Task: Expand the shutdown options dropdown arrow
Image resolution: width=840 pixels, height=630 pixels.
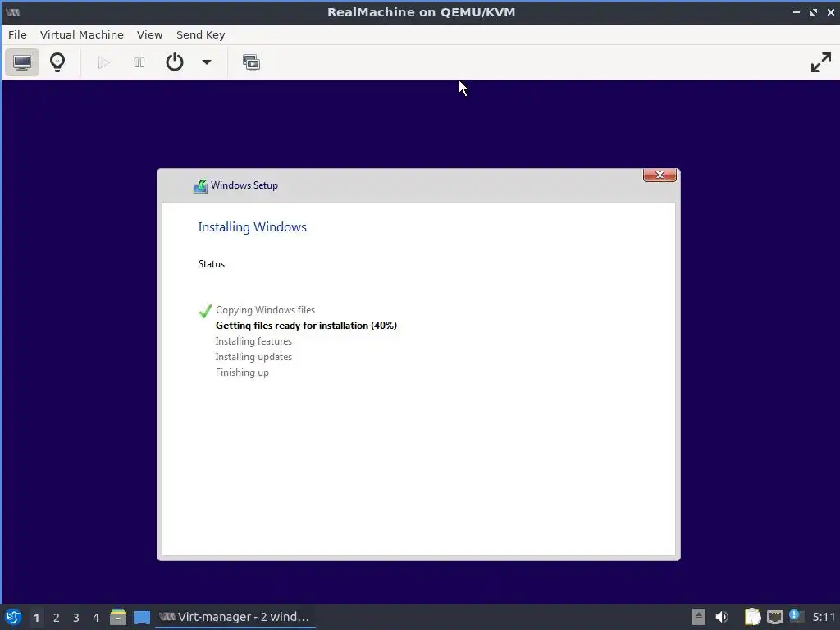Action: point(206,62)
